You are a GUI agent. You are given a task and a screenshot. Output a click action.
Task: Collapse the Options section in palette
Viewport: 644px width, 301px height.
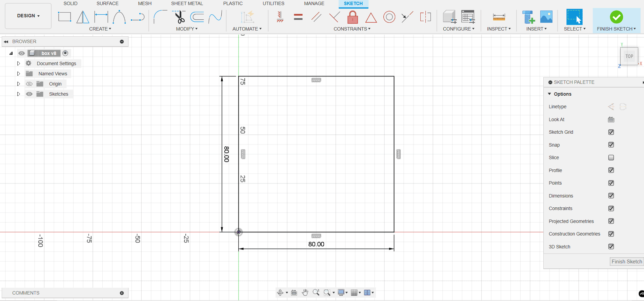tap(549, 94)
